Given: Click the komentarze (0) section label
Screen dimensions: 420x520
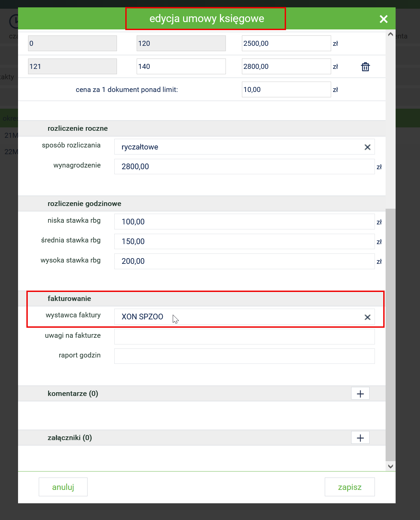Looking at the screenshot, I should coord(73,394).
